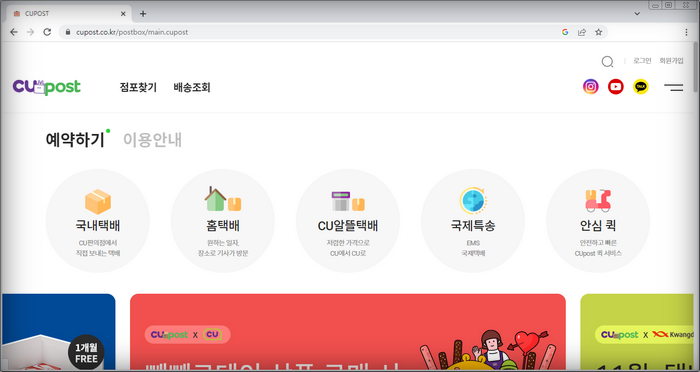
Task: Open a new tab with plus button
Action: 143,13
